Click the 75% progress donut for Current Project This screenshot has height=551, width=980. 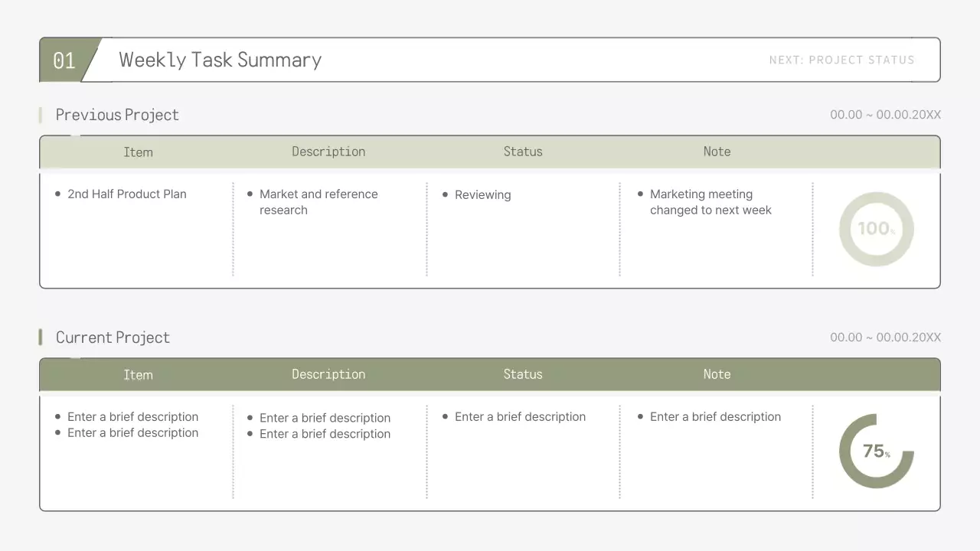point(876,451)
